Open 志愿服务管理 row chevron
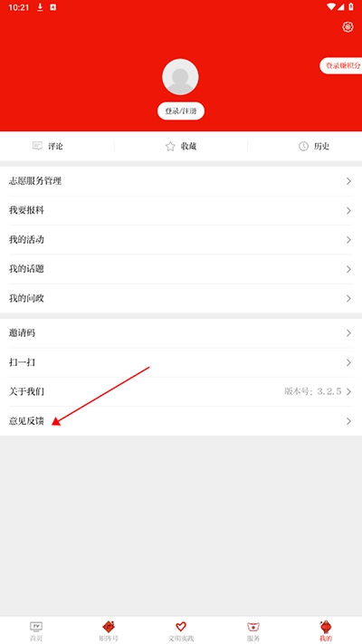This screenshot has height=644, width=362. point(348,181)
